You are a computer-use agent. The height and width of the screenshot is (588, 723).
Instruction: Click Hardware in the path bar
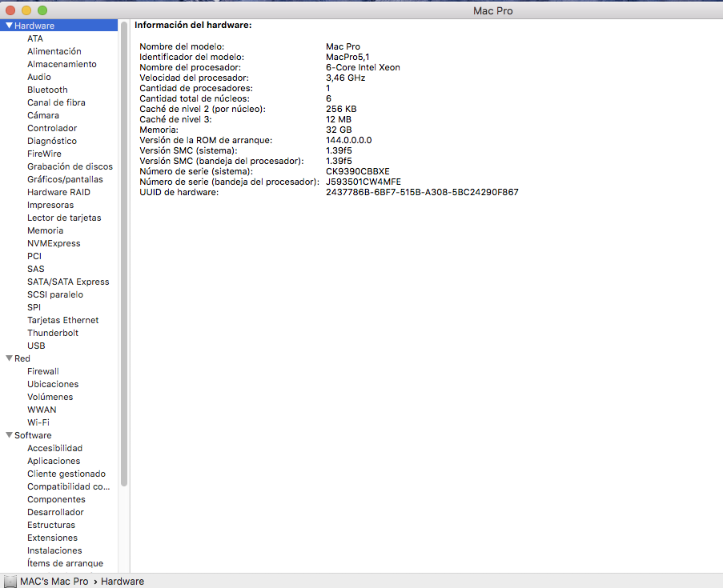coord(123,582)
